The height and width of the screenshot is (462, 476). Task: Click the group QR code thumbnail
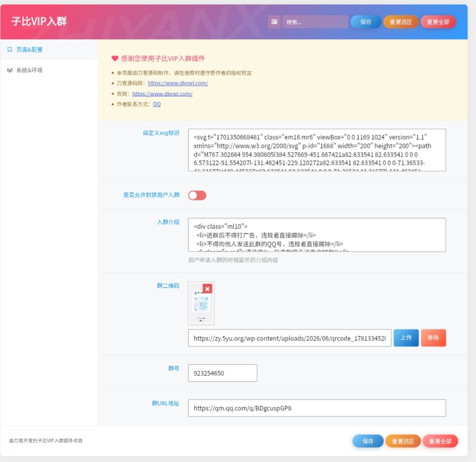click(x=201, y=304)
